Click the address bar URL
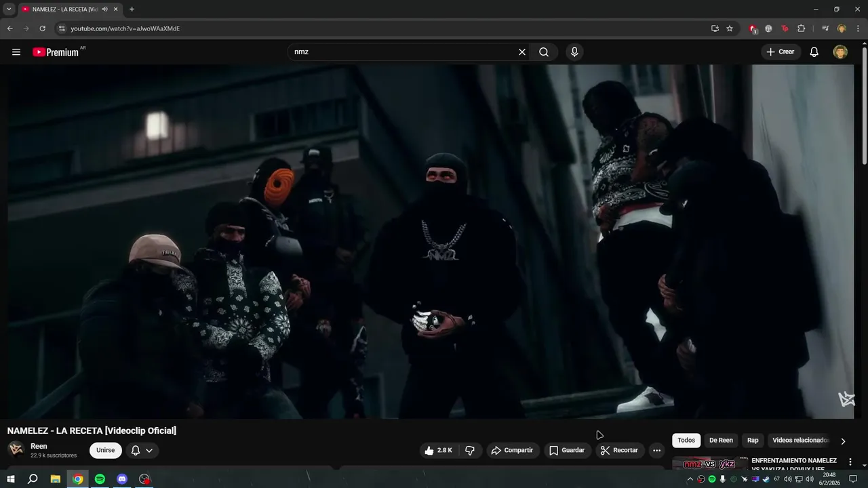Viewport: 868px width, 488px height. [125, 28]
